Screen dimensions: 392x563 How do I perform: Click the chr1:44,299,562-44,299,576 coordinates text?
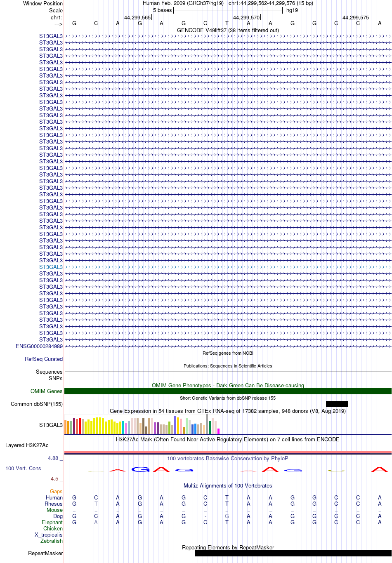pos(271,3)
